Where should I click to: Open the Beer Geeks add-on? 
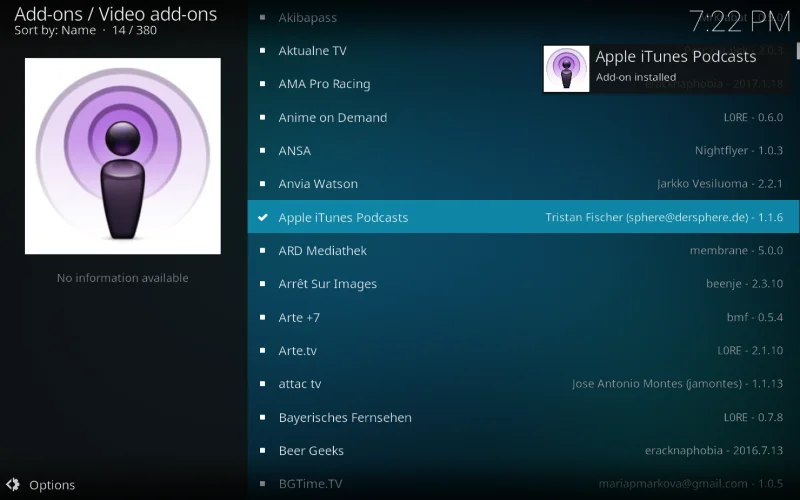point(523,451)
